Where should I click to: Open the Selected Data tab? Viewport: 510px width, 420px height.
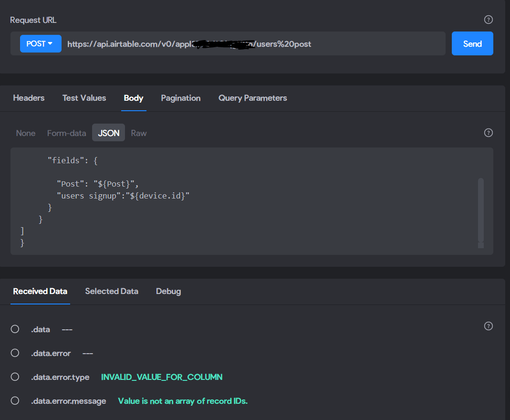(112, 291)
